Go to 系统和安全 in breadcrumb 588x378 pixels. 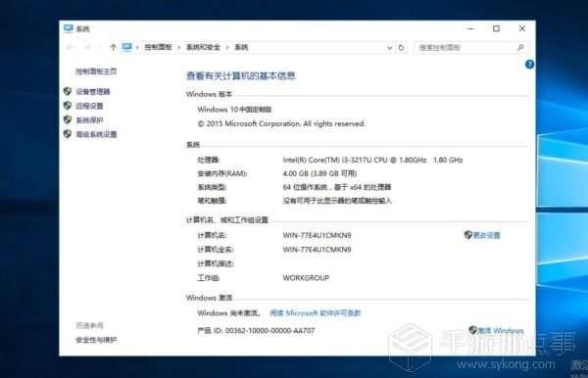(x=203, y=47)
